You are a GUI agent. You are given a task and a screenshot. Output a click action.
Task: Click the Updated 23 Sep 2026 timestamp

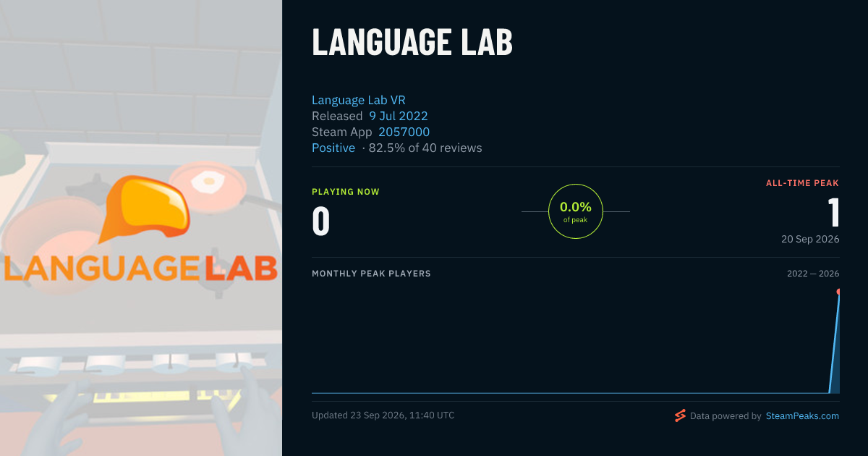[383, 415]
